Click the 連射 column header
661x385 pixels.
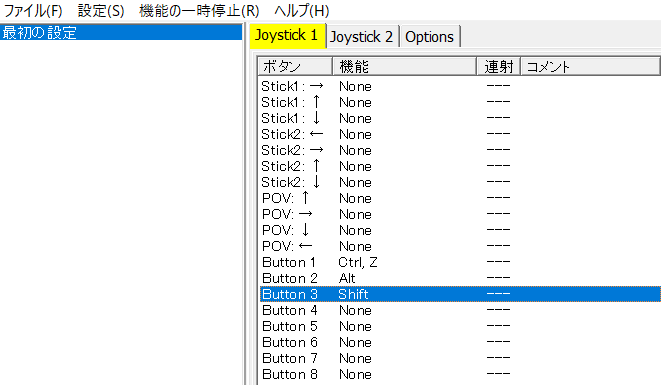(x=499, y=67)
